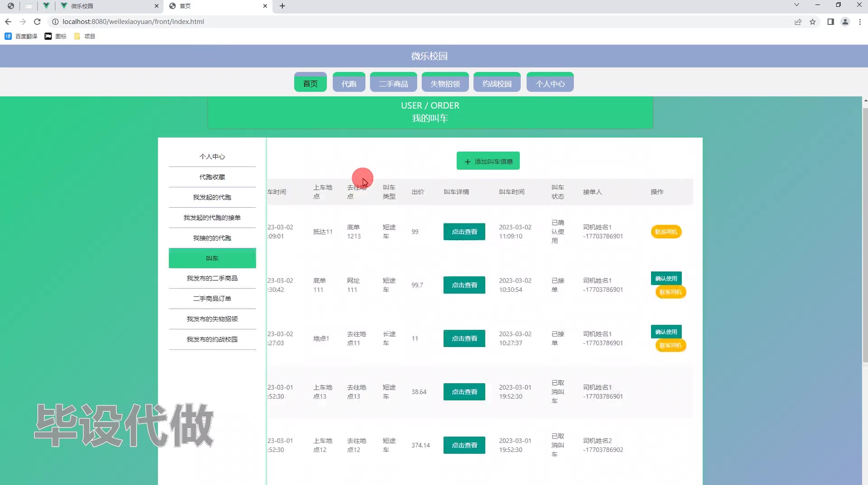The width and height of the screenshot is (868, 485).
Task: Click 点击查看 for the 11:09:10 order
Action: pyautogui.click(x=464, y=232)
